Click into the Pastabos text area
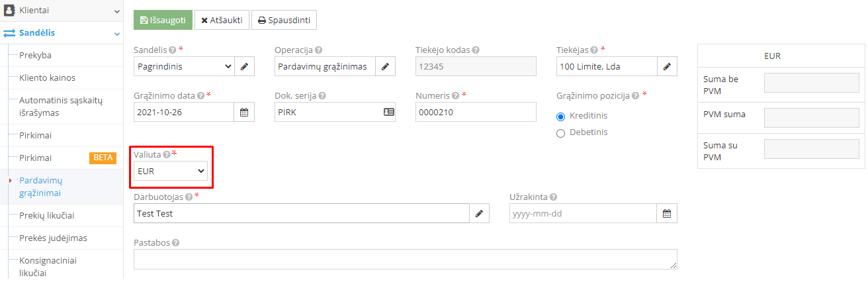868x296 pixels. pyautogui.click(x=405, y=259)
